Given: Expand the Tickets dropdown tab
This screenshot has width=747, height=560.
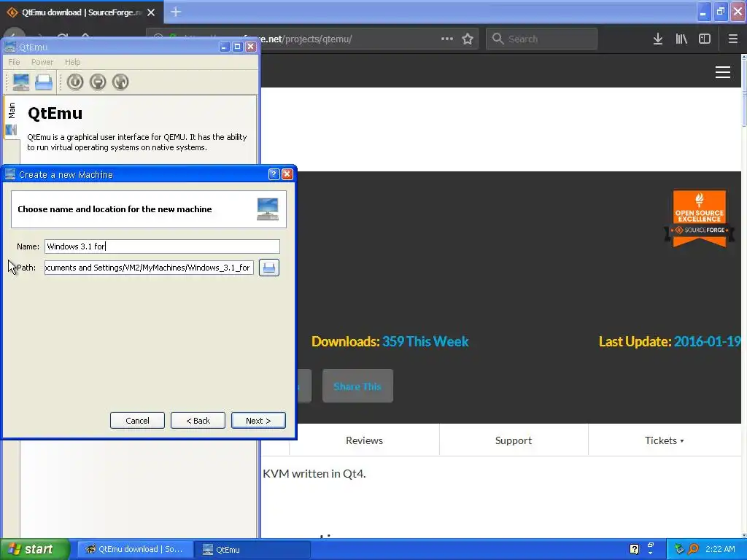Looking at the screenshot, I should click(665, 440).
